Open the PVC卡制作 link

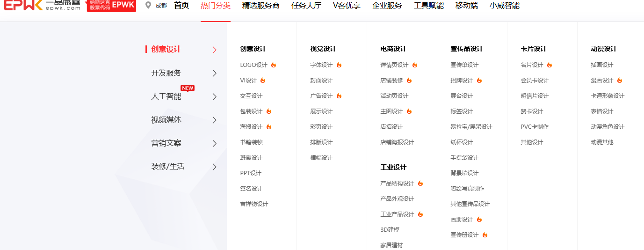tap(535, 127)
